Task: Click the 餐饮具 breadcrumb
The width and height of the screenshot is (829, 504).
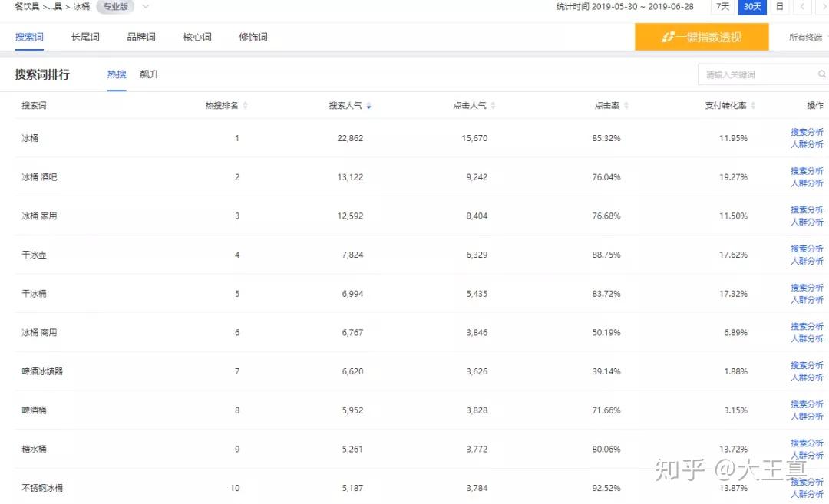Action: [27, 7]
